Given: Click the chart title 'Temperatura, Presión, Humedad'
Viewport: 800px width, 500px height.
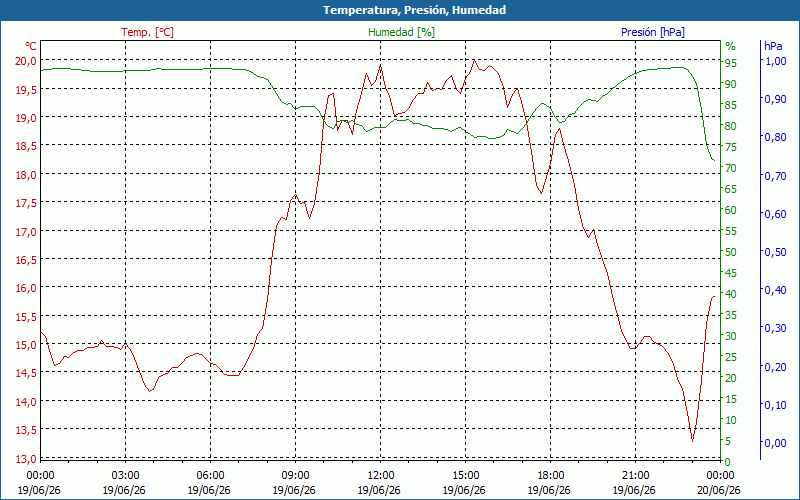Looking at the screenshot, I should pyautogui.click(x=414, y=10).
